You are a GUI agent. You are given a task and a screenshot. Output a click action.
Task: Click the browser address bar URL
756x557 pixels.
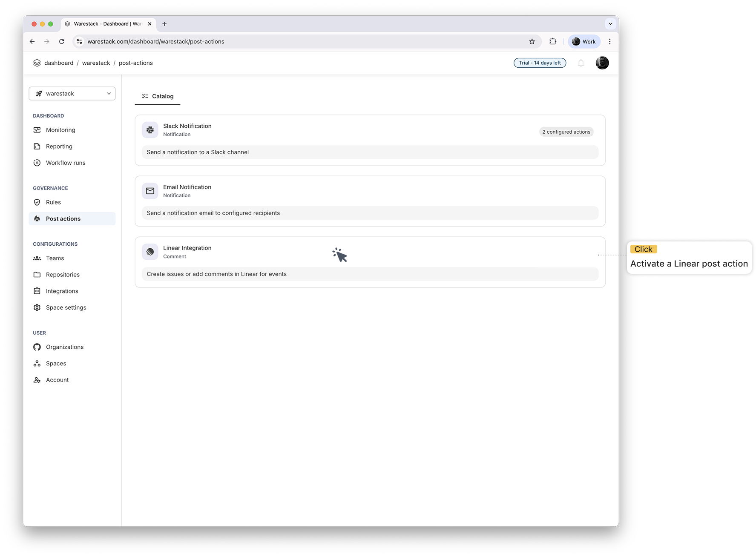156,41
